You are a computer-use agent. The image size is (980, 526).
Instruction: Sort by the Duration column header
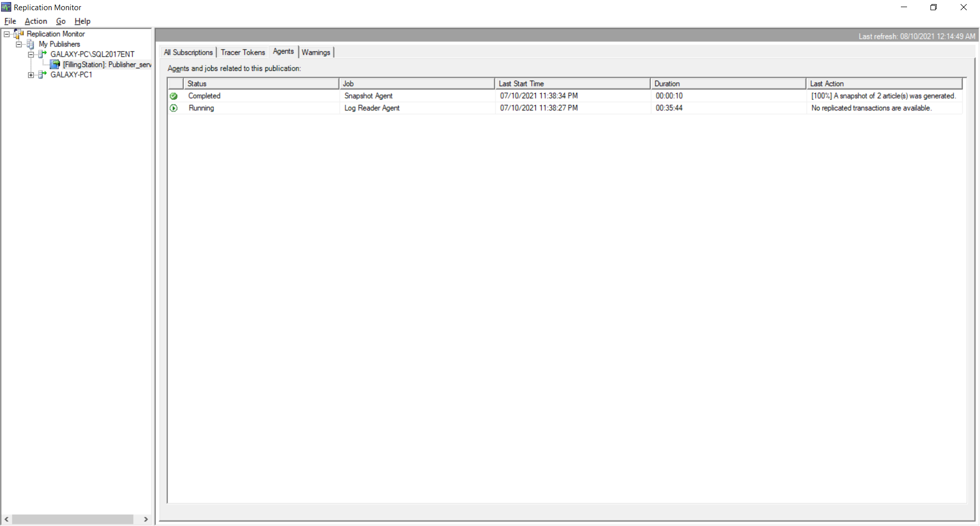pyautogui.click(x=728, y=83)
